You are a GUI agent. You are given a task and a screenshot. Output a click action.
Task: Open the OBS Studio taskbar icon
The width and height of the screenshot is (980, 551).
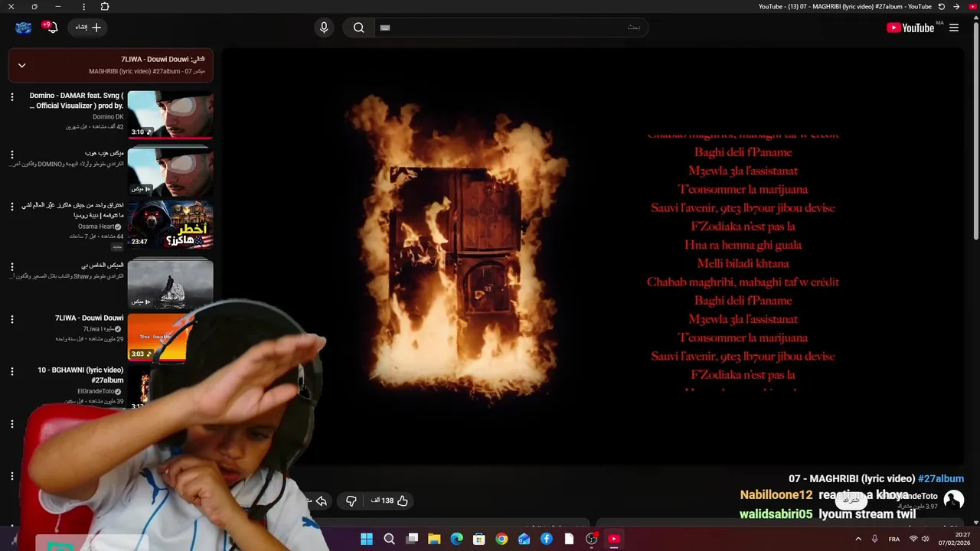click(591, 539)
